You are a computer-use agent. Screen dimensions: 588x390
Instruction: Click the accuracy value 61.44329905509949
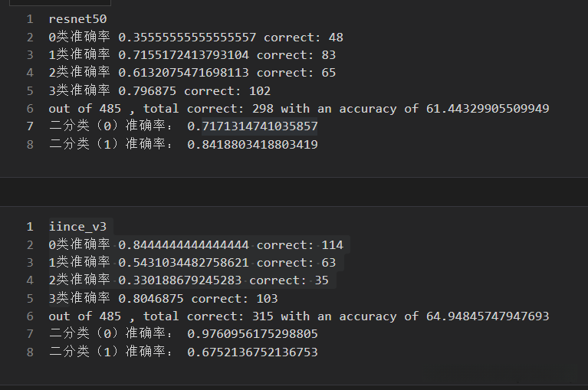(488, 109)
